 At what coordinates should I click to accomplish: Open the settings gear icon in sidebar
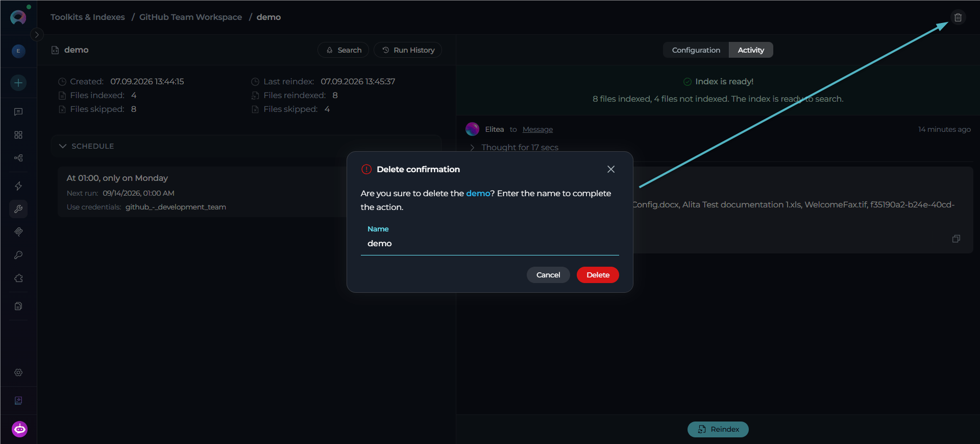[x=18, y=372]
